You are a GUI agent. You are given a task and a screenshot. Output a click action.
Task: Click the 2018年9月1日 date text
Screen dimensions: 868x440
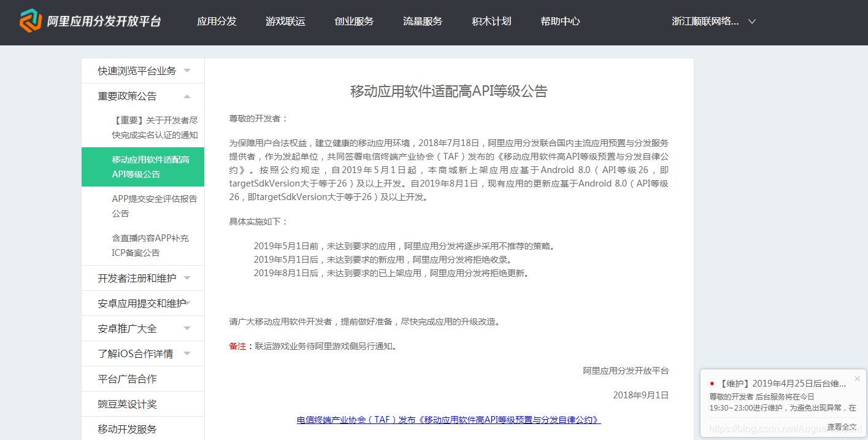(x=641, y=395)
